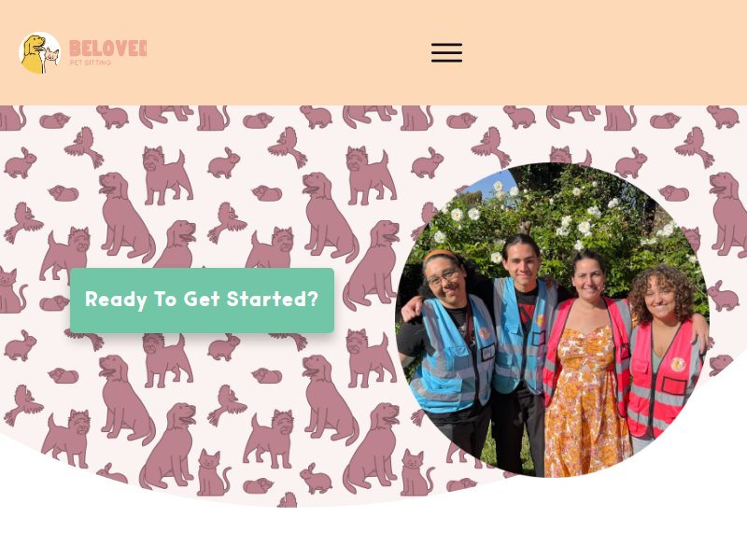747x560 pixels.
Task: Click the 'Started?' word on green button
Action: [x=272, y=299]
